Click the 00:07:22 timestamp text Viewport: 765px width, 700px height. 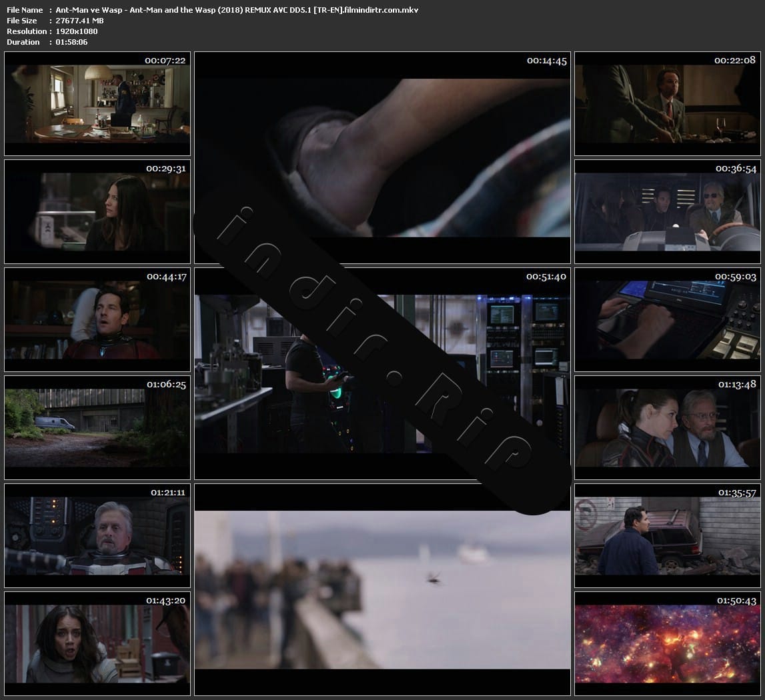[x=165, y=61]
